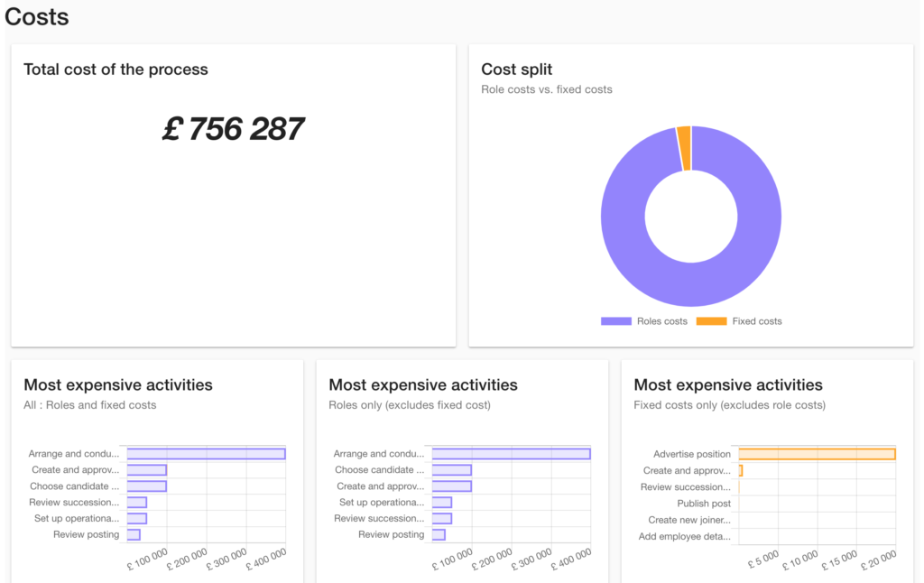
Task: Click Create and approv... label in All costs chart
Action: tap(76, 470)
